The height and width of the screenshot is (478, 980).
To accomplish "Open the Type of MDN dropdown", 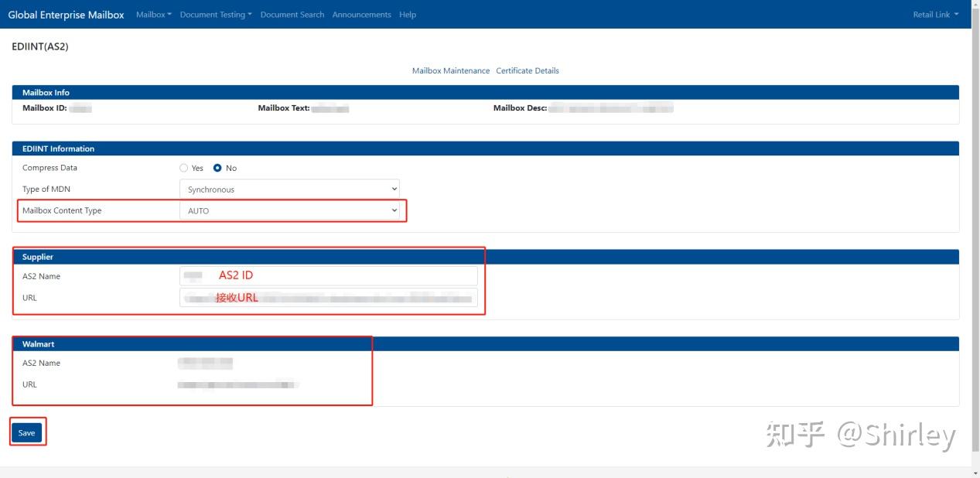I will tap(289, 189).
